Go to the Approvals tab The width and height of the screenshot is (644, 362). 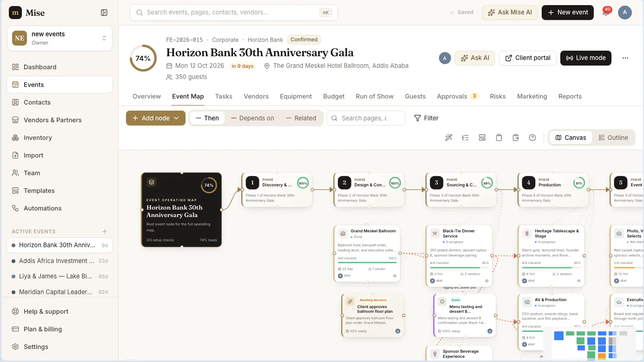[458, 96]
